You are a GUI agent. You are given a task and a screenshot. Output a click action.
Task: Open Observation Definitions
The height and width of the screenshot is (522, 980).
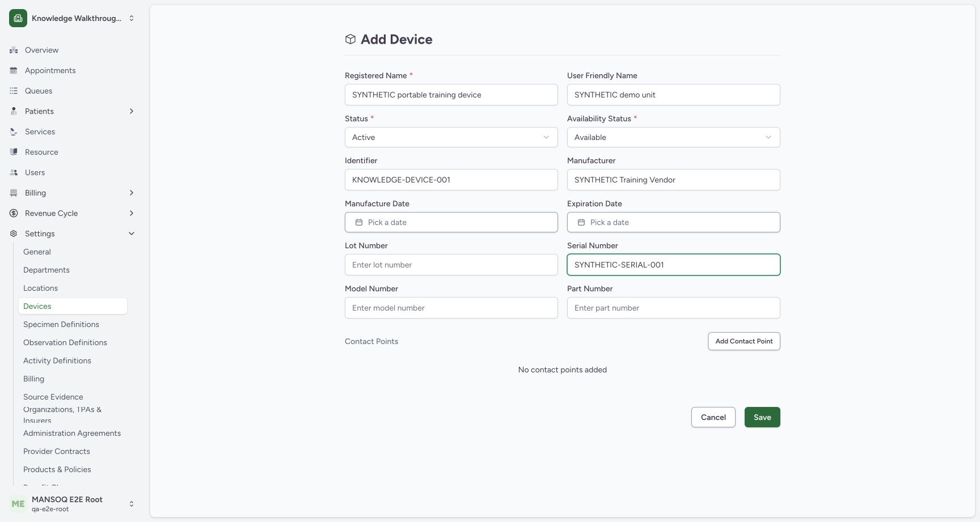(x=65, y=342)
